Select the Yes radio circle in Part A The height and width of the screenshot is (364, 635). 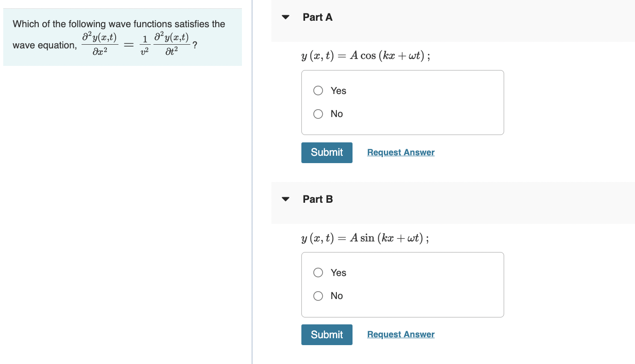pos(318,91)
